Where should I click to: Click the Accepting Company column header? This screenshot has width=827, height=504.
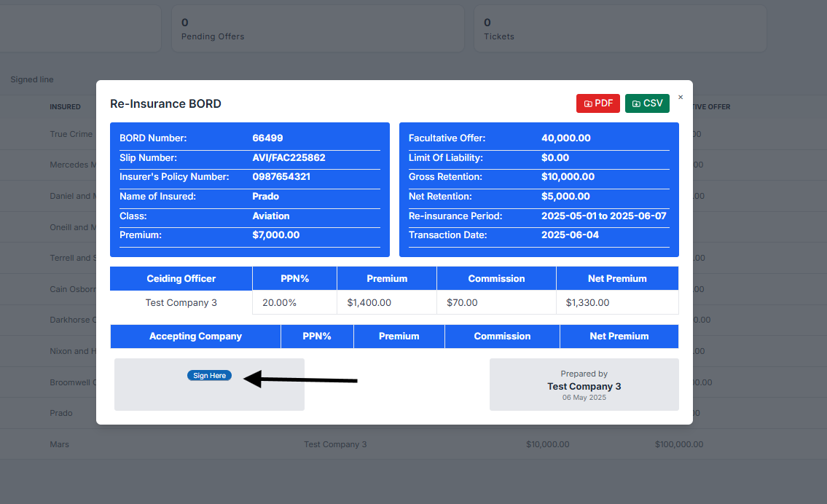pos(195,336)
